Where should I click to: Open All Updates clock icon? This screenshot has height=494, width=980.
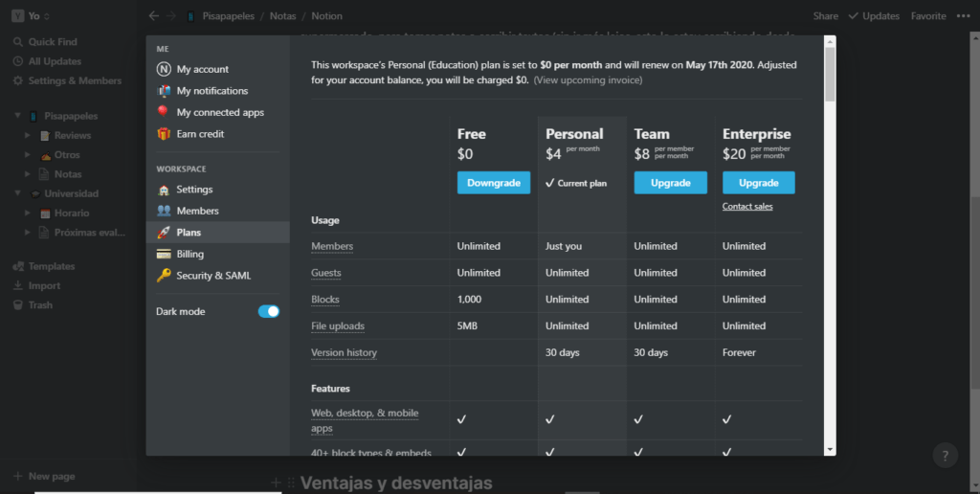tap(18, 61)
